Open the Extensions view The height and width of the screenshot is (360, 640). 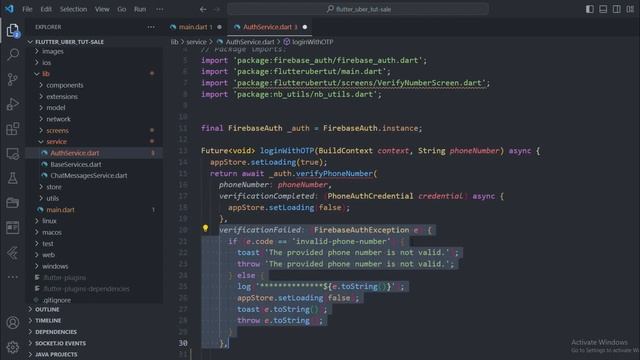click(x=13, y=129)
